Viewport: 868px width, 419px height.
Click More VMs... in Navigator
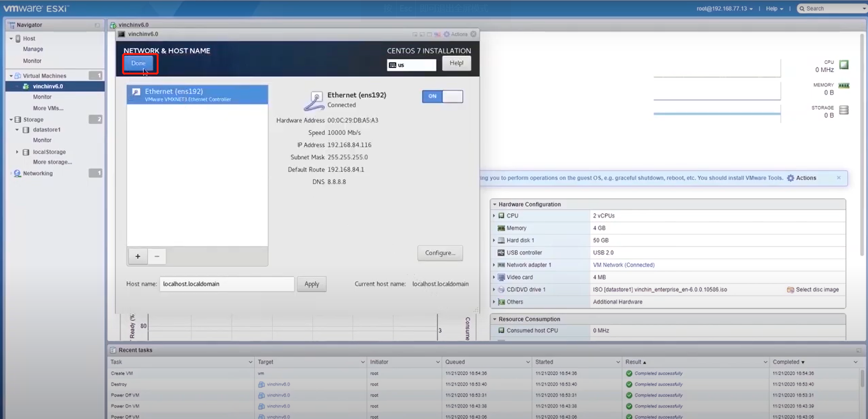pyautogui.click(x=48, y=108)
